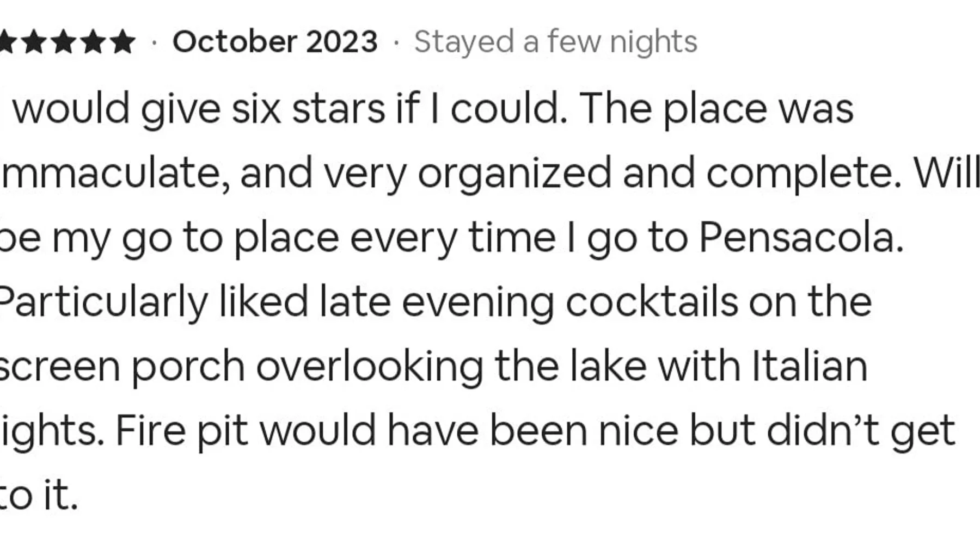The width and height of the screenshot is (980, 544).
Task: Click the word "cocktails" in the review
Action: click(x=652, y=302)
